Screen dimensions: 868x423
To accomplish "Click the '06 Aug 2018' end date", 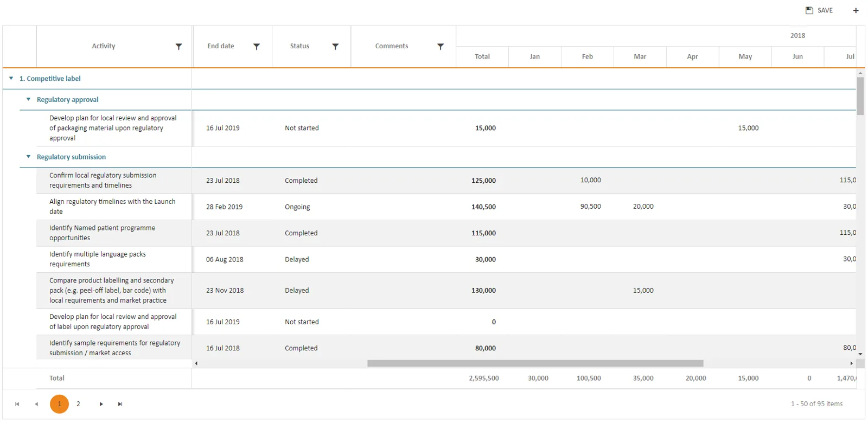I will pyautogui.click(x=225, y=260).
